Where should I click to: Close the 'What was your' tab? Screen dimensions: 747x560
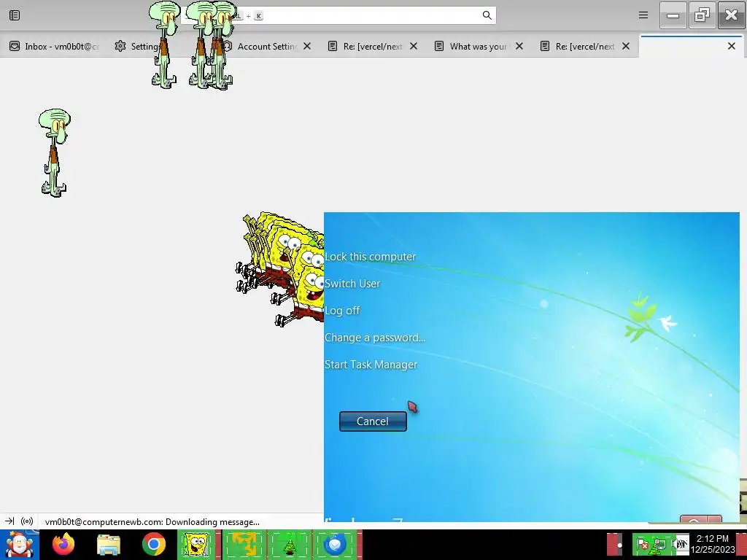pyautogui.click(x=519, y=46)
